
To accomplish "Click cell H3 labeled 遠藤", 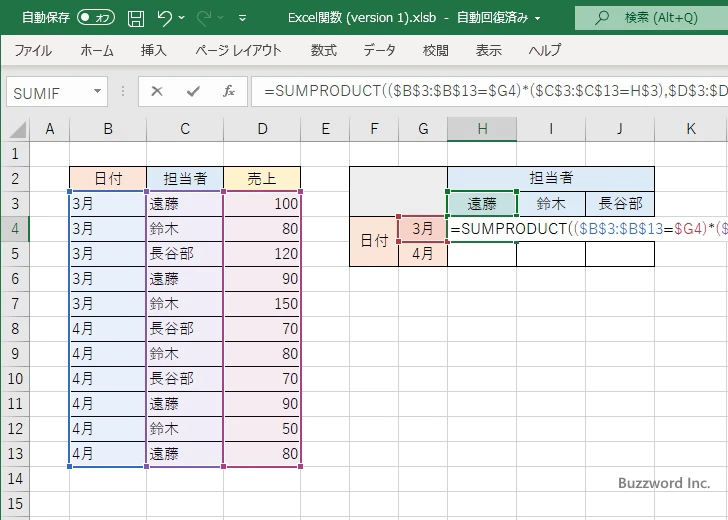I will click(482, 203).
